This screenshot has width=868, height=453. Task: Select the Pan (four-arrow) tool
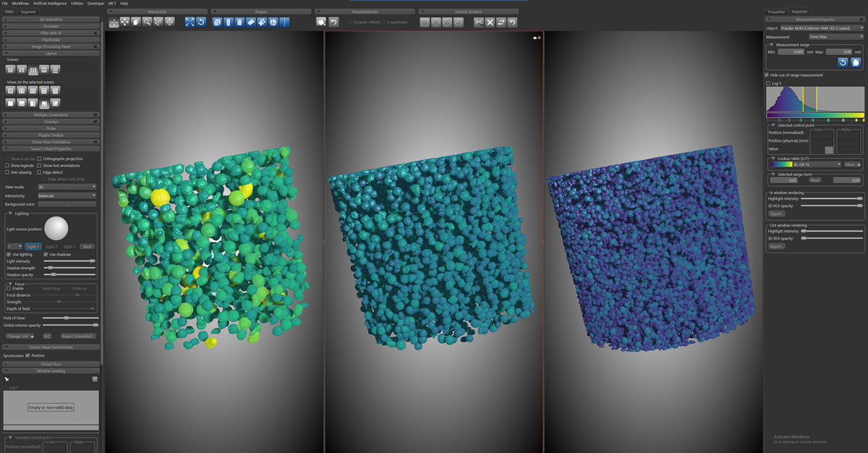pyautogui.click(x=125, y=22)
